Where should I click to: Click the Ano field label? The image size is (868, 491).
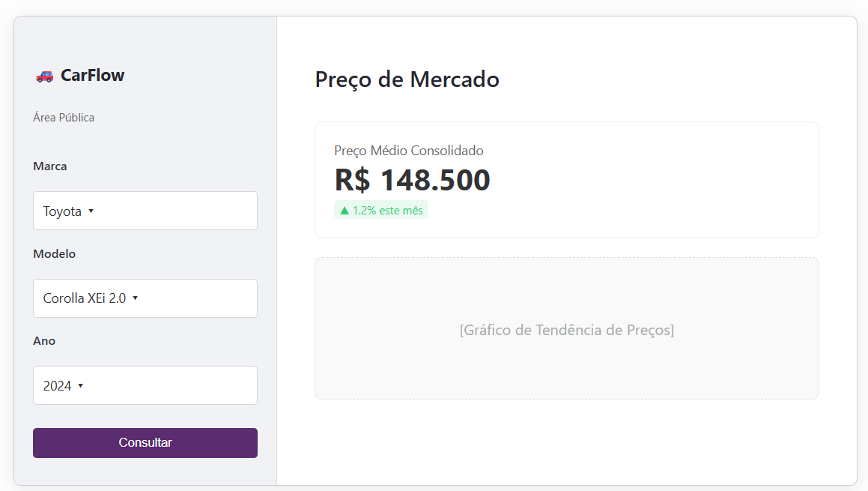point(44,341)
